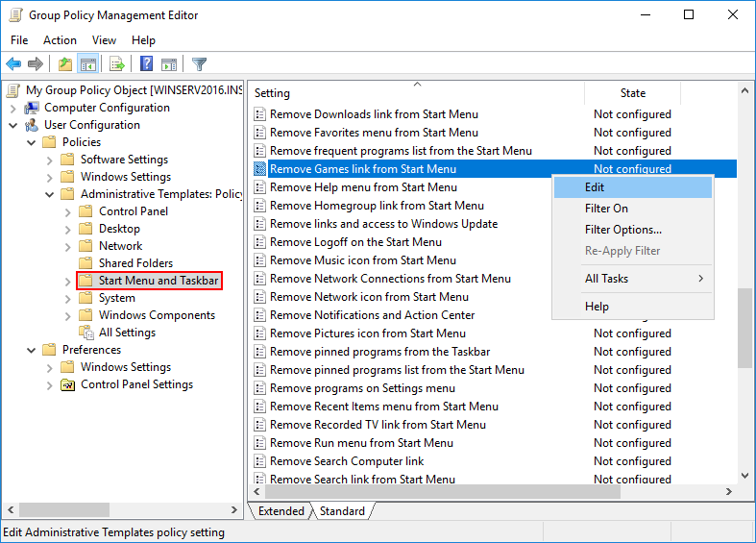
Task: Toggle the Show/Hide Console Tree icon
Action: click(87, 64)
